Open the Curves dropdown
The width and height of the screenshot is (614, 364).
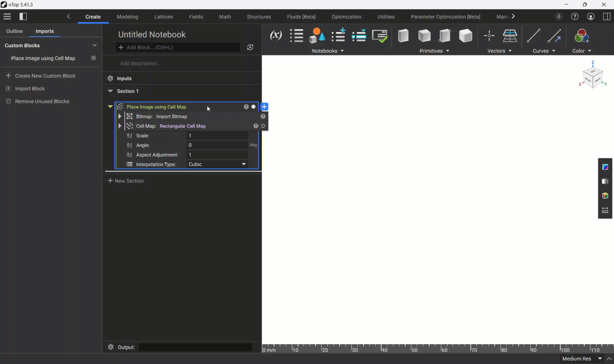544,51
